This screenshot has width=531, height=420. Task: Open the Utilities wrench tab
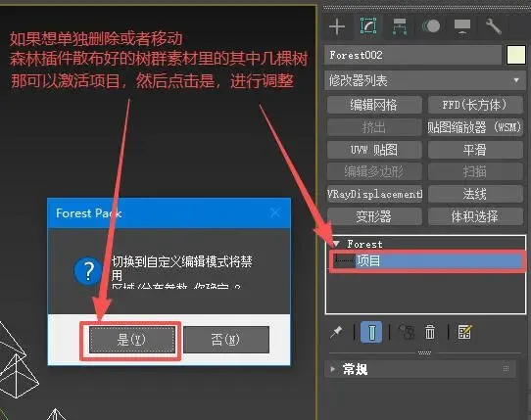(493, 26)
